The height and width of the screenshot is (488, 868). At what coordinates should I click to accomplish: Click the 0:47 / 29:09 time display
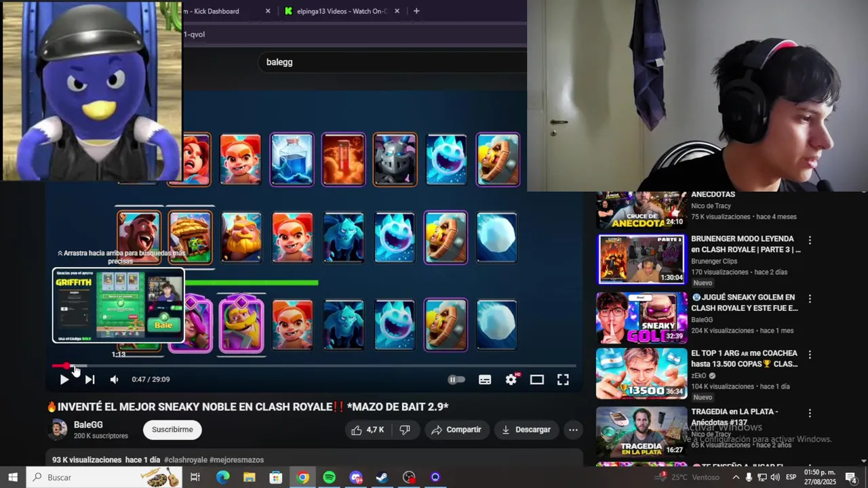coord(151,380)
